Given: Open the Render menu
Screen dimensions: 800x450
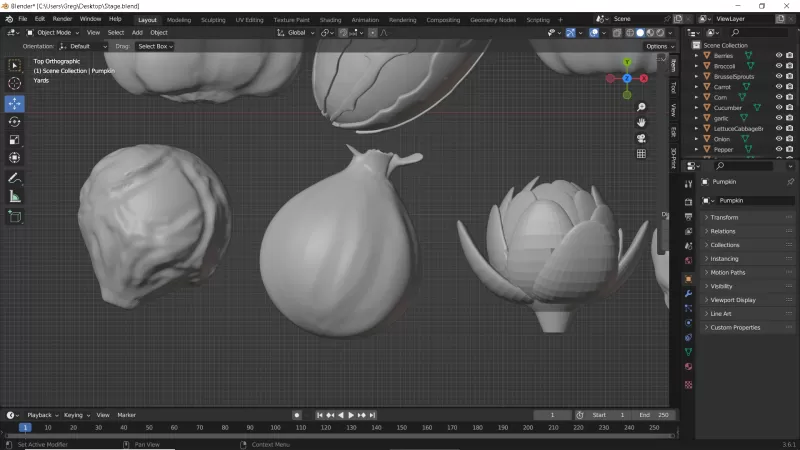Looking at the screenshot, I should 62,19.
